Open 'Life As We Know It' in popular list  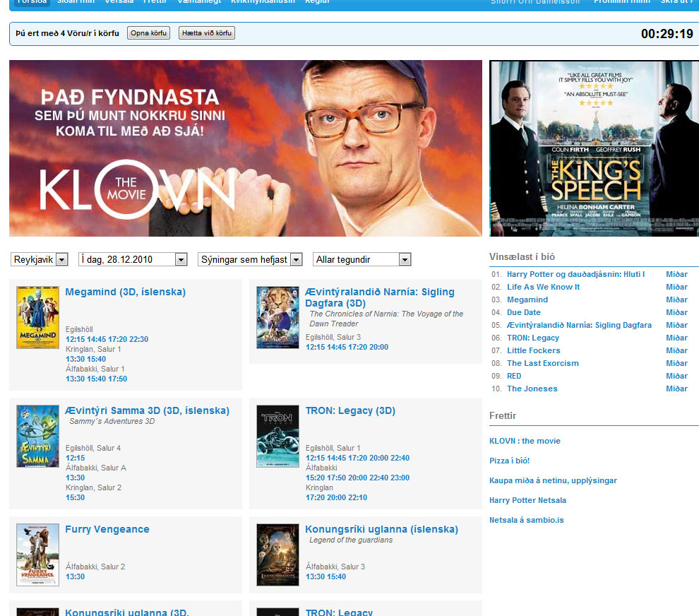pyautogui.click(x=543, y=287)
